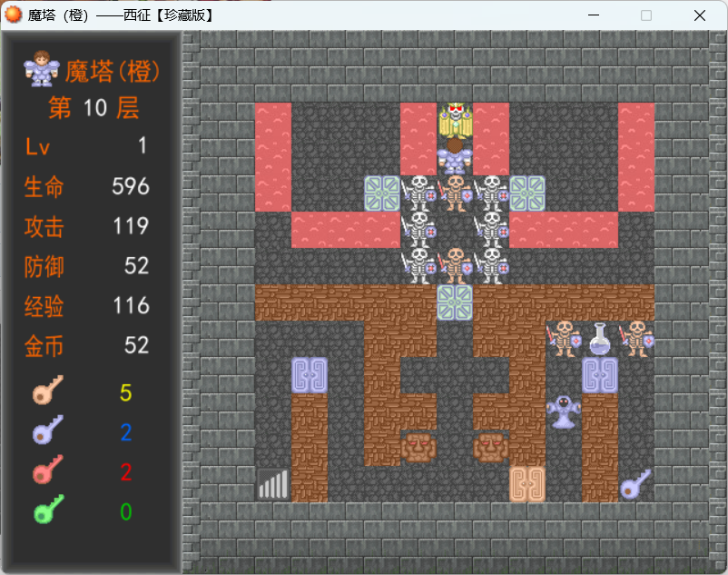
Task: Click the green gate right of the skeletons
Action: click(527, 193)
